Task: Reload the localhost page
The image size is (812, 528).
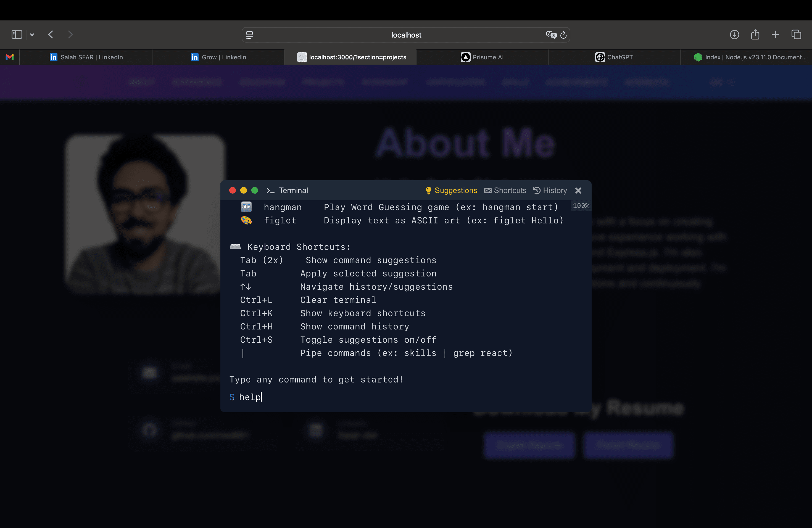Action: (563, 35)
